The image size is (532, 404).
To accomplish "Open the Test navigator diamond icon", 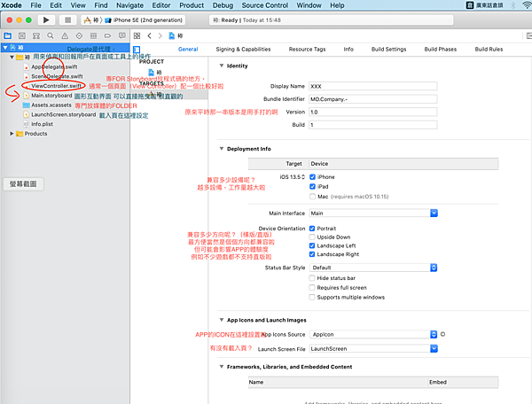I will coord(79,35).
